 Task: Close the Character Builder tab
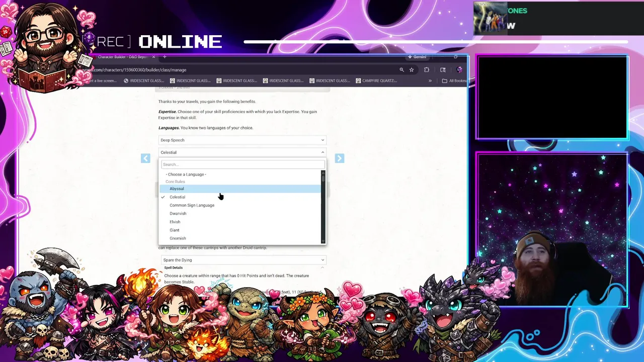(x=153, y=57)
